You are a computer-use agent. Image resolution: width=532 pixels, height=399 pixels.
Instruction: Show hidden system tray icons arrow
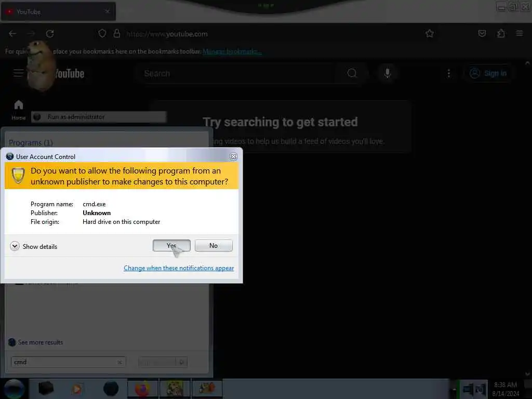pos(454,389)
